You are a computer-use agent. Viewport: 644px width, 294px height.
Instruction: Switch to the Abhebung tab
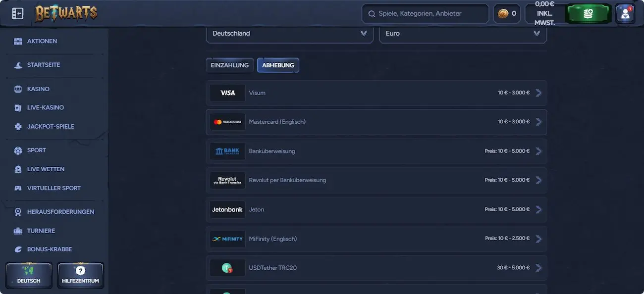pos(278,65)
